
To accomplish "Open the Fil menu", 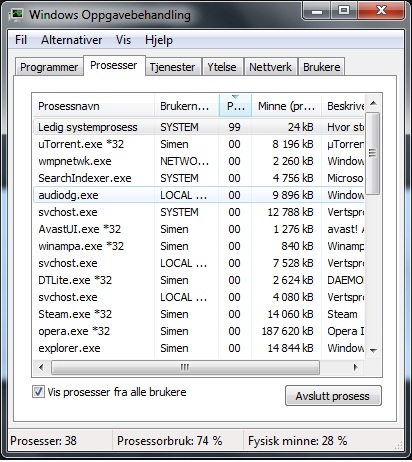I will coord(21,40).
